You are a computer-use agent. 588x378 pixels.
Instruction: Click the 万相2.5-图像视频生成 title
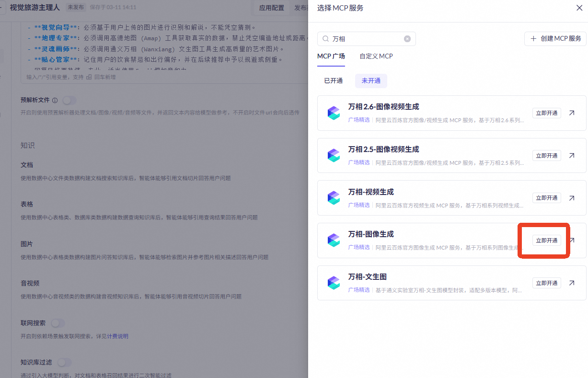point(383,149)
